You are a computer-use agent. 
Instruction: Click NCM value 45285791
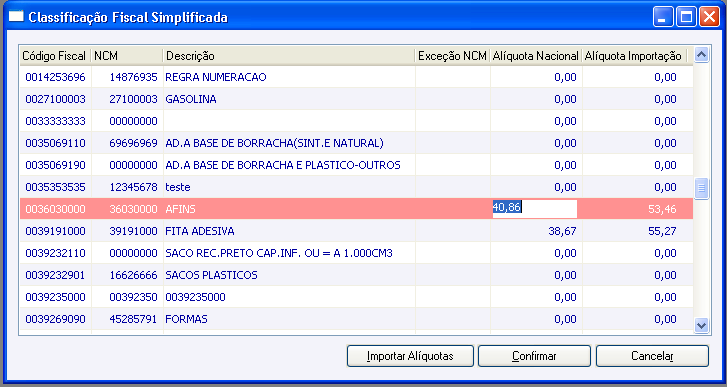134,319
